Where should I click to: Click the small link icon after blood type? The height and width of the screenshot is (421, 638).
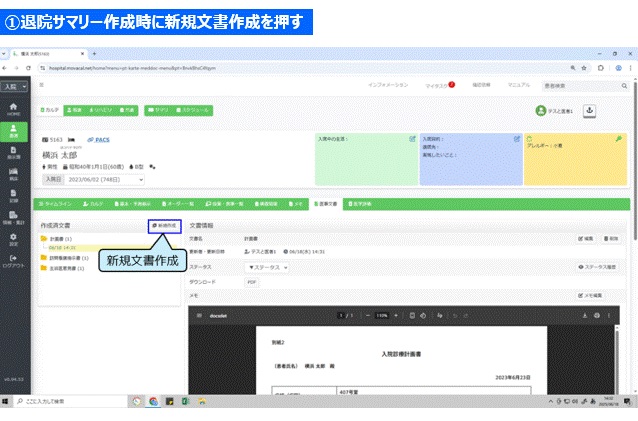coord(152,167)
